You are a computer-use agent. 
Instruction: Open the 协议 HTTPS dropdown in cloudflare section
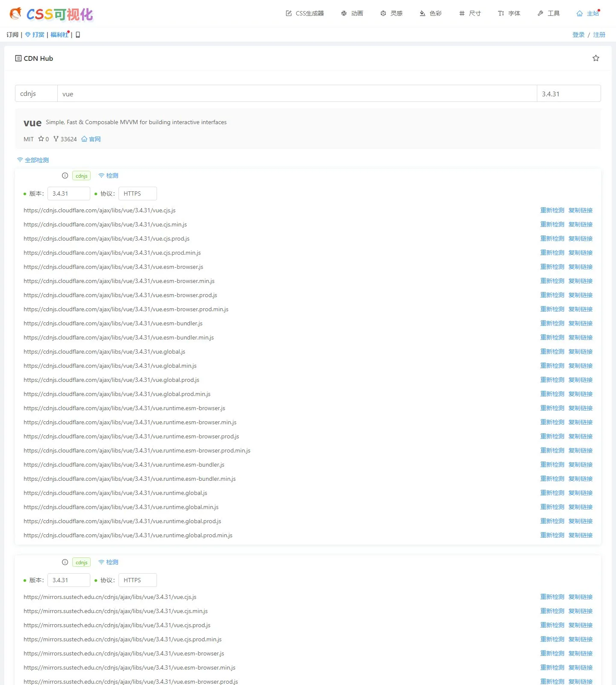[x=138, y=194]
